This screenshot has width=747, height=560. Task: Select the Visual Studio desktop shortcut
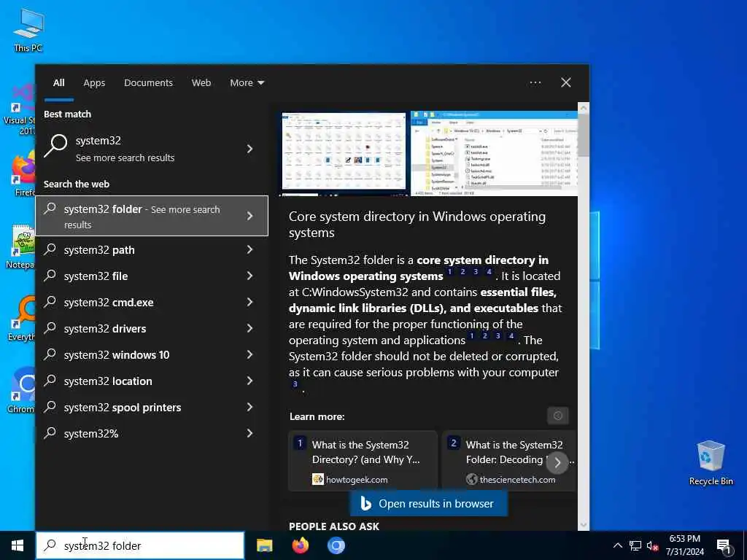click(x=19, y=109)
